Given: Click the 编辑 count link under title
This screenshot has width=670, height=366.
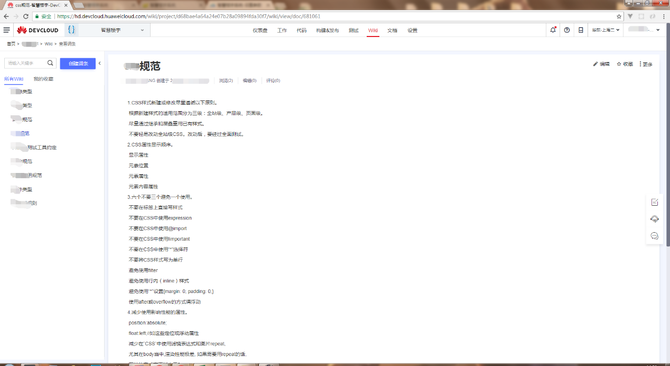Looking at the screenshot, I should click(x=250, y=80).
